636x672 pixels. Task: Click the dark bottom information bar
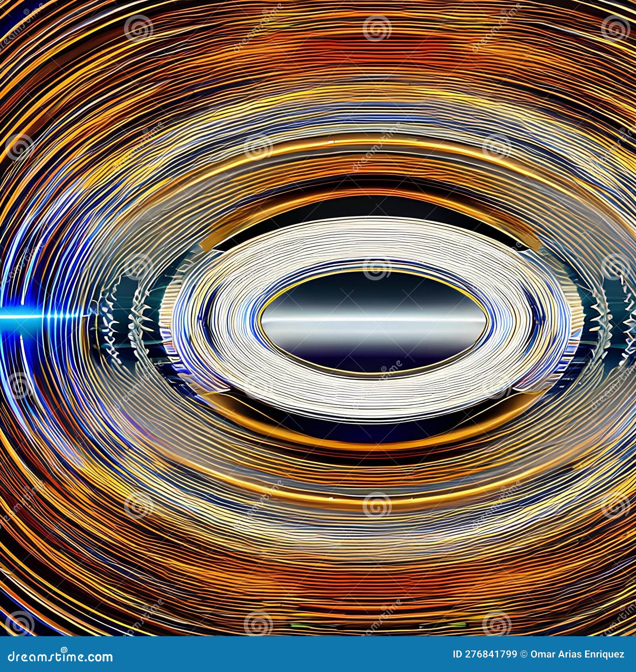click(318, 654)
